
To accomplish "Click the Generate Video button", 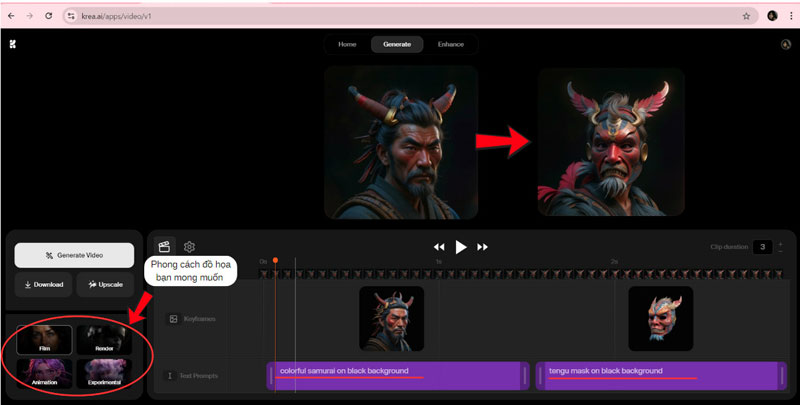I will point(74,255).
